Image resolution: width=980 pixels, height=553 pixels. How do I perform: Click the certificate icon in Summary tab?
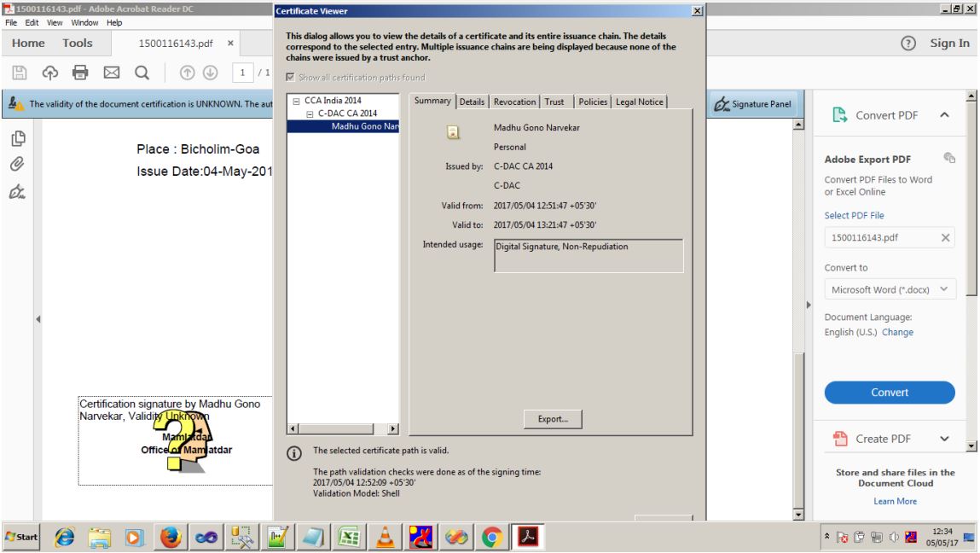click(x=453, y=132)
